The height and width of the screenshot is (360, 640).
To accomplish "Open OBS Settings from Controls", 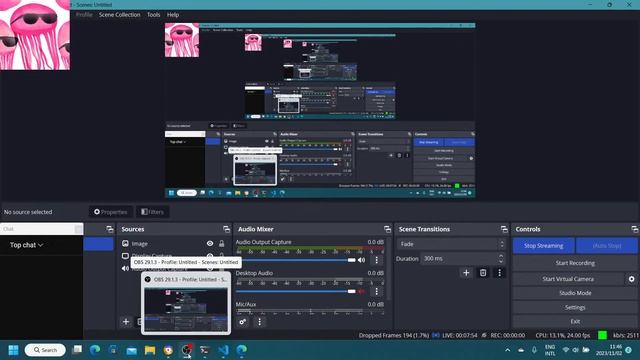I will 575,307.
